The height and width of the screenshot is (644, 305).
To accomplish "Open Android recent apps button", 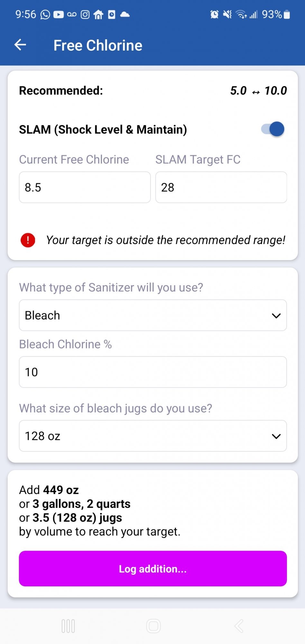I will [68, 626].
